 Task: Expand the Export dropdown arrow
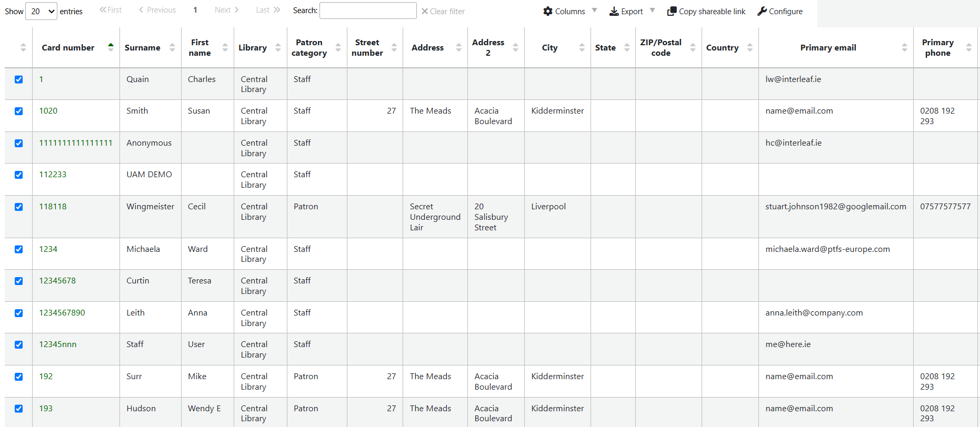pos(652,11)
